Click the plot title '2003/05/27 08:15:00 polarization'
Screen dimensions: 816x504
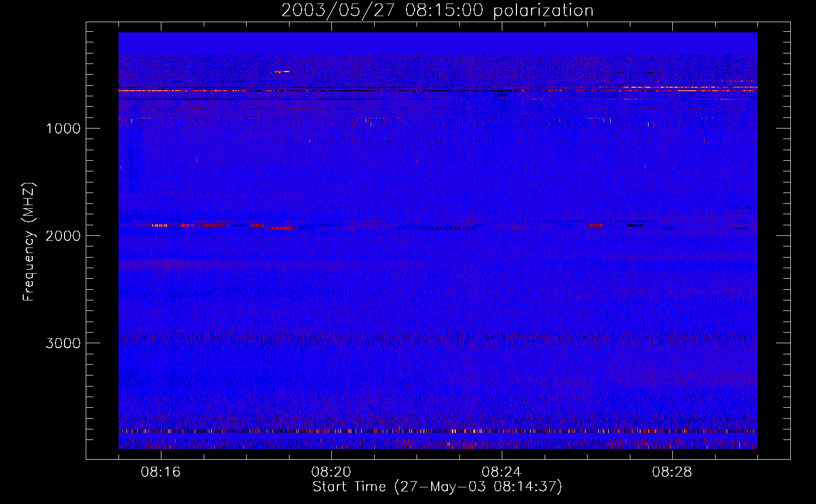(x=437, y=11)
